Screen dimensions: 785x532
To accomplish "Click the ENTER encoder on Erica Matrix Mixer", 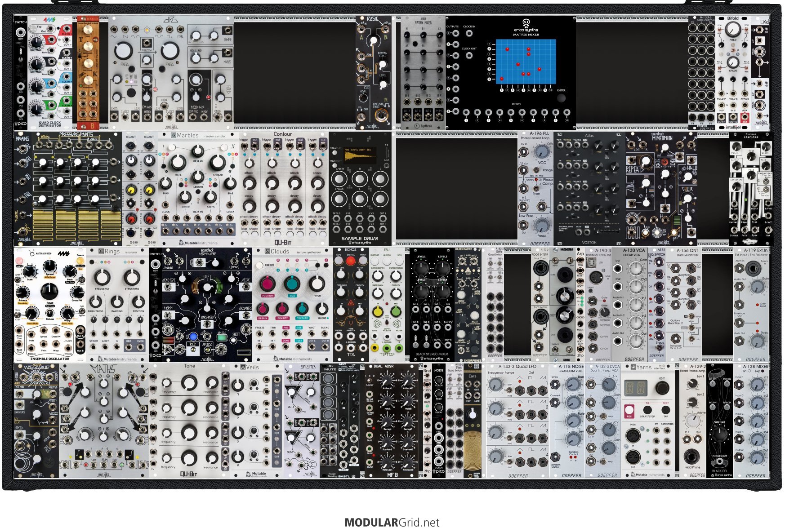I will 561,98.
